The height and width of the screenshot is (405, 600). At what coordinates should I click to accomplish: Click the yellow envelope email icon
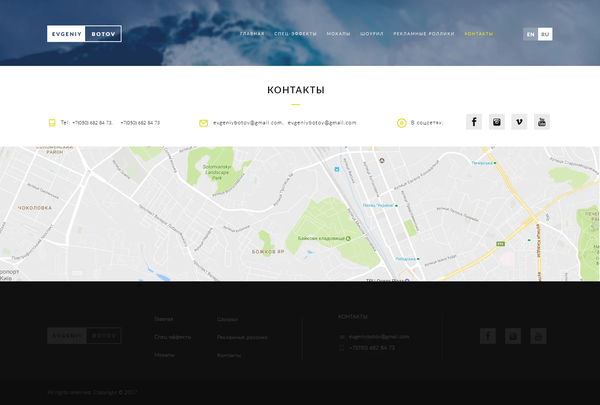[x=203, y=123]
